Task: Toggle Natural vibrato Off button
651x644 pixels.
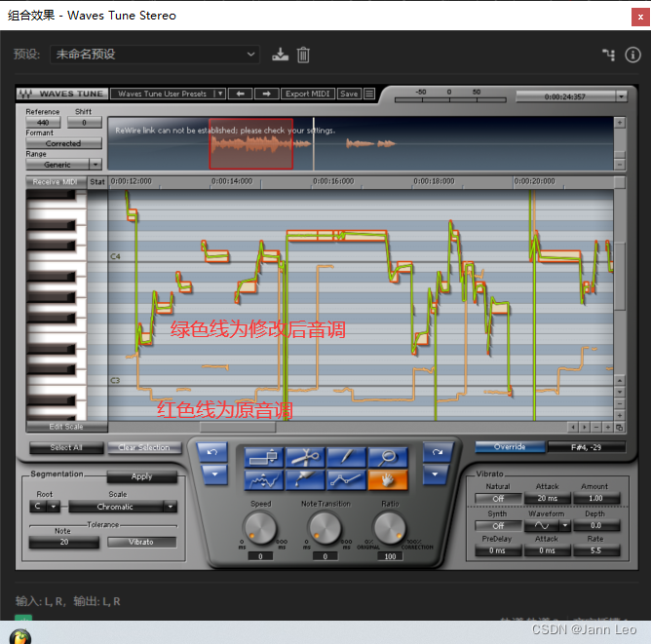Action: (498, 499)
